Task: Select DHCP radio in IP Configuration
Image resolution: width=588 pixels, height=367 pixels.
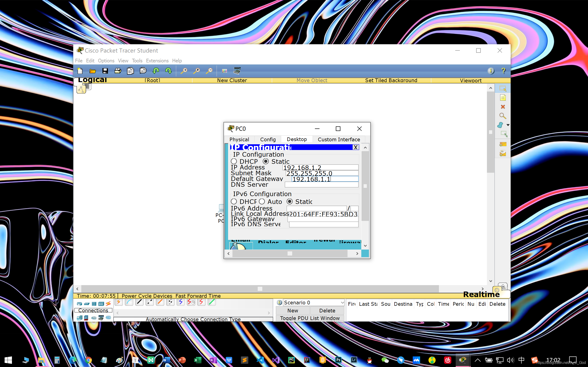Action: coord(234,161)
